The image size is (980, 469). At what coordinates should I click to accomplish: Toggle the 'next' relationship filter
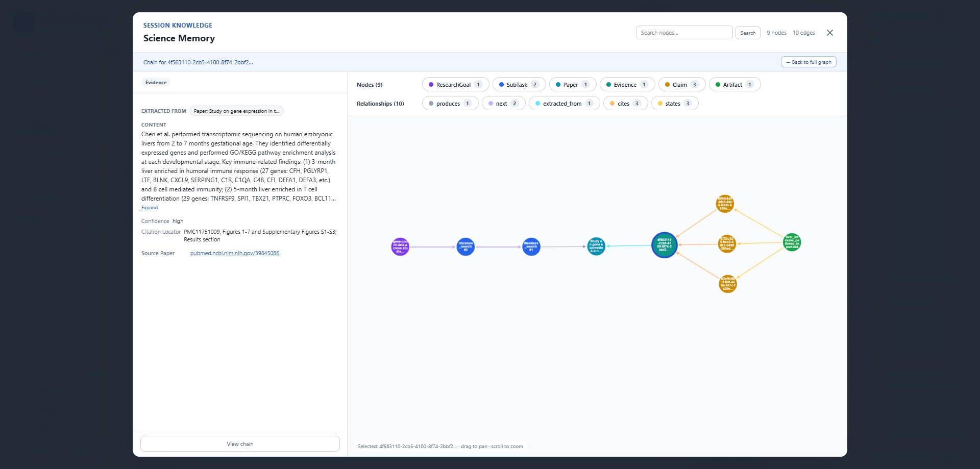[503, 104]
